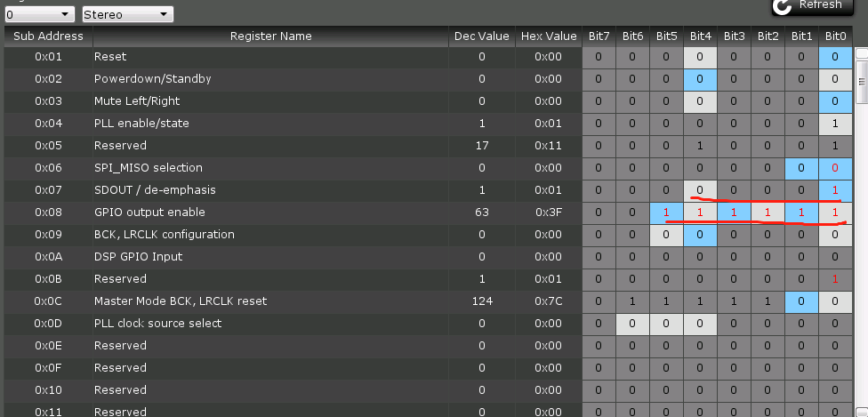
Task: Toggle Bit0 of Mute Left/Right register
Action: (835, 101)
